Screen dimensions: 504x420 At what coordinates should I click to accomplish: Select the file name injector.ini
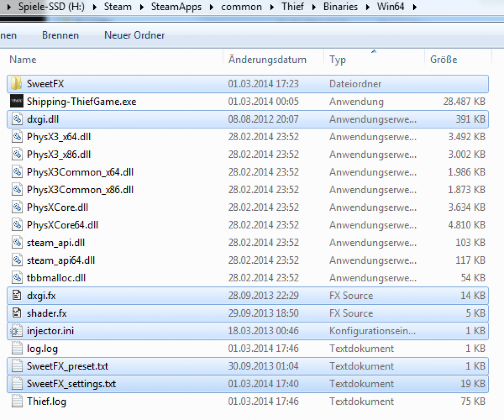[50, 331]
